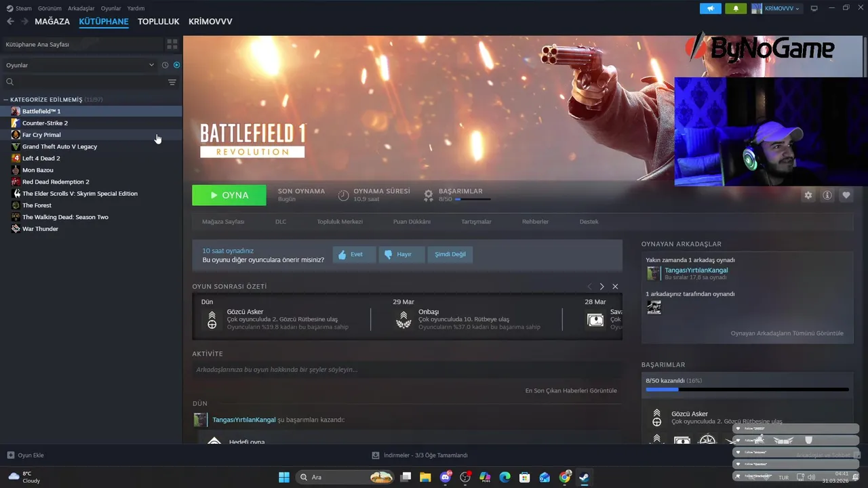Image resolution: width=868 pixels, height=488 pixels.
Task: Dismiss the prompt with Şimdi Değil
Action: point(450,255)
